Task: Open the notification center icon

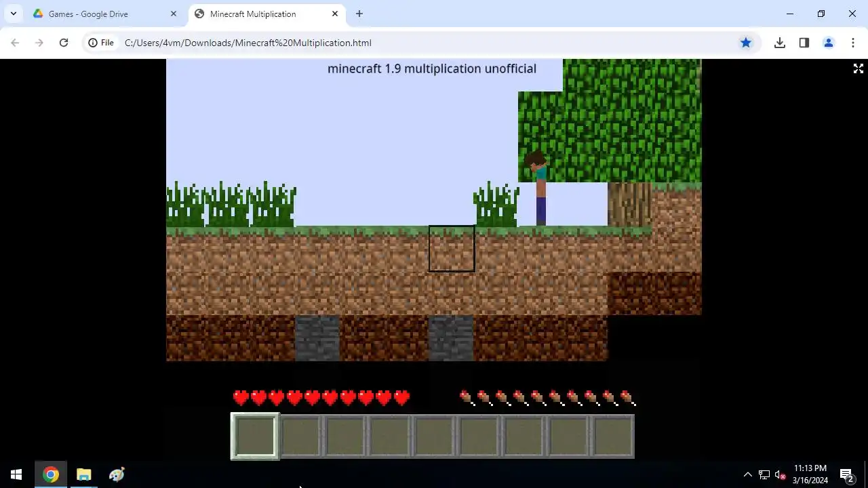Action: pyautogui.click(x=847, y=474)
